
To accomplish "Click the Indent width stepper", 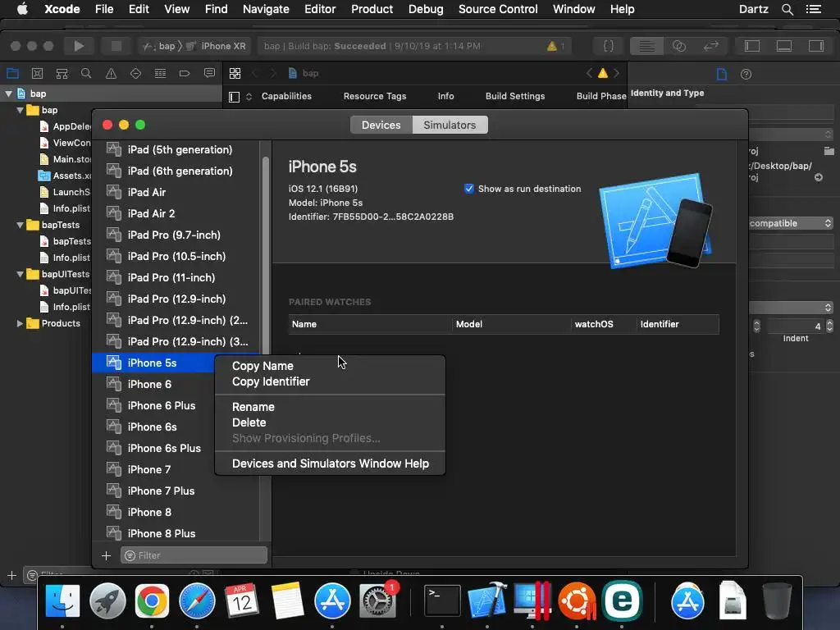I will 829,326.
